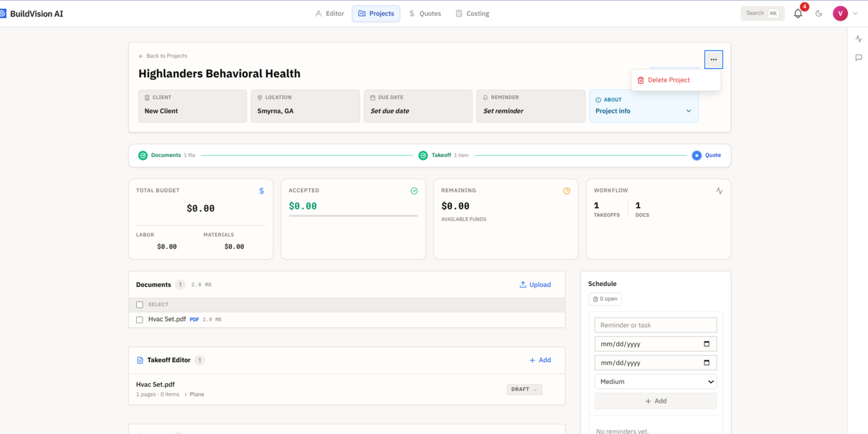Click the Documents step label
Viewport: 868px width, 434px height.
pyautogui.click(x=166, y=155)
